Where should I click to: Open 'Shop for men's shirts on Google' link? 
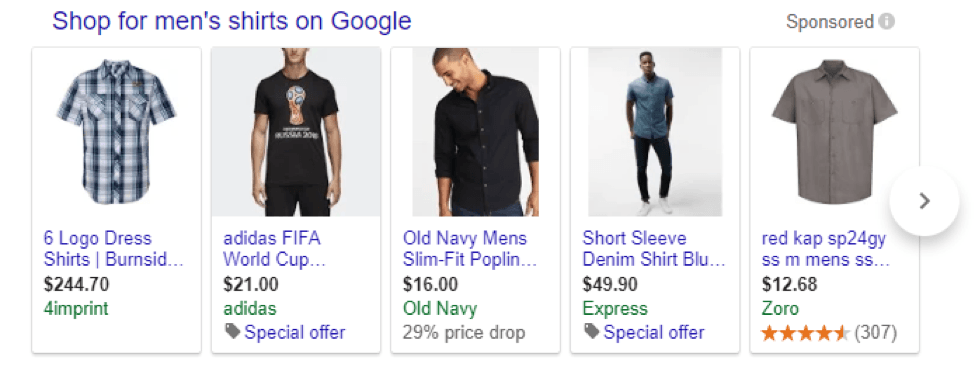231,21
